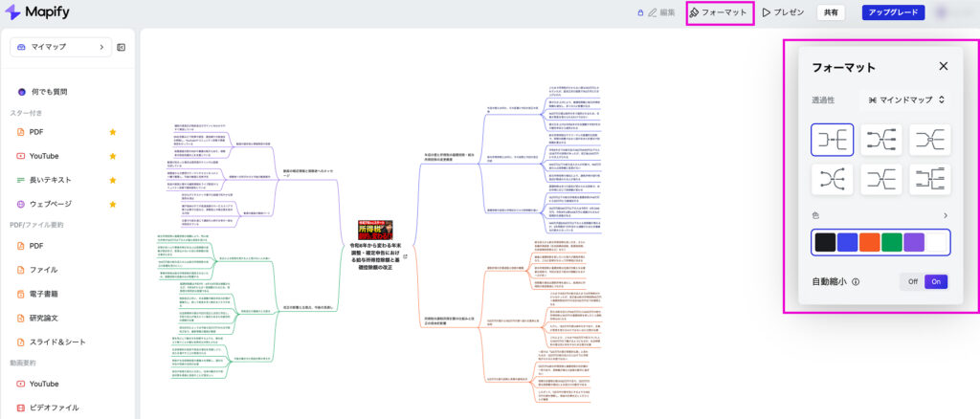Expand the 色 section chevron
The image size is (980, 419).
[x=946, y=215]
